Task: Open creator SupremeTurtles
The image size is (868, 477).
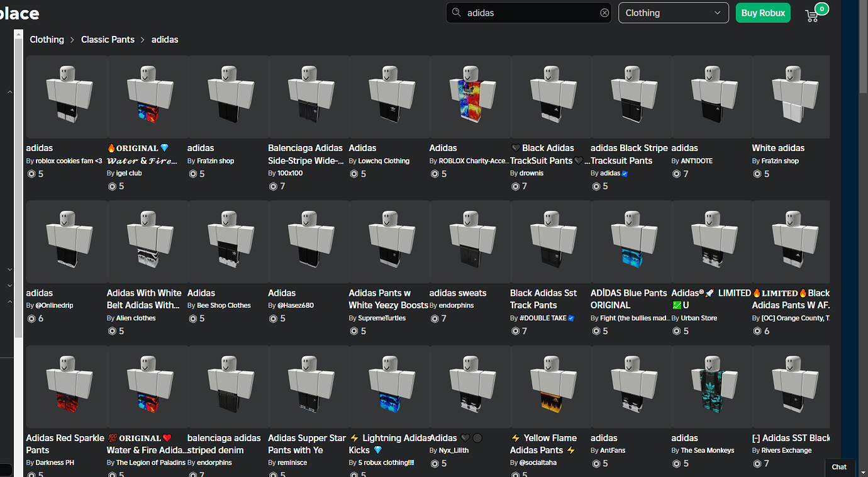Action: click(x=382, y=318)
